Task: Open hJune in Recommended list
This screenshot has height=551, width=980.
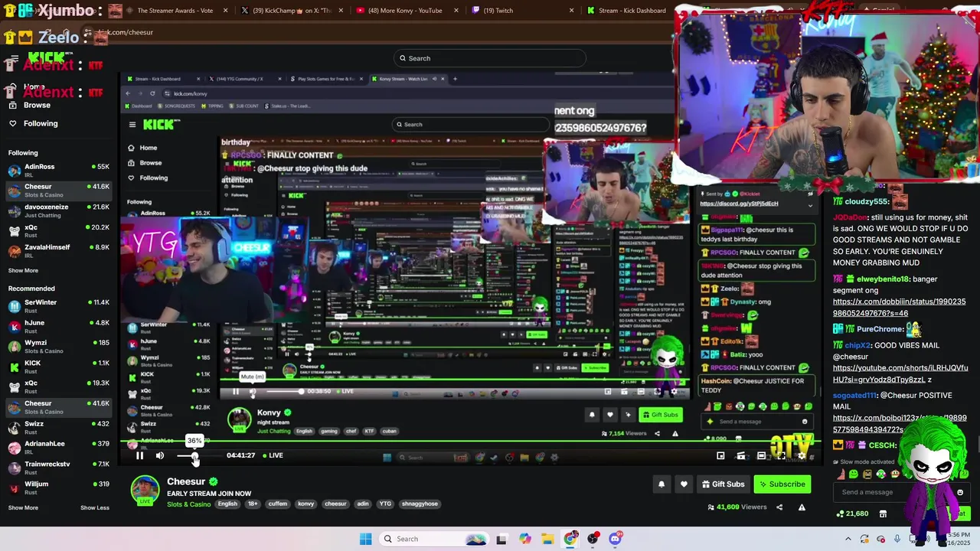Action: (58, 326)
